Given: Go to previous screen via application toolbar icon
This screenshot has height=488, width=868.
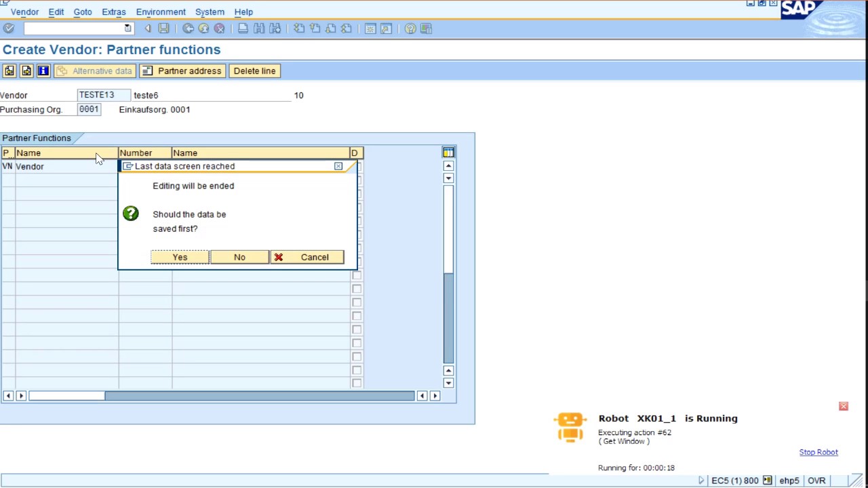Looking at the screenshot, I should coord(9,70).
